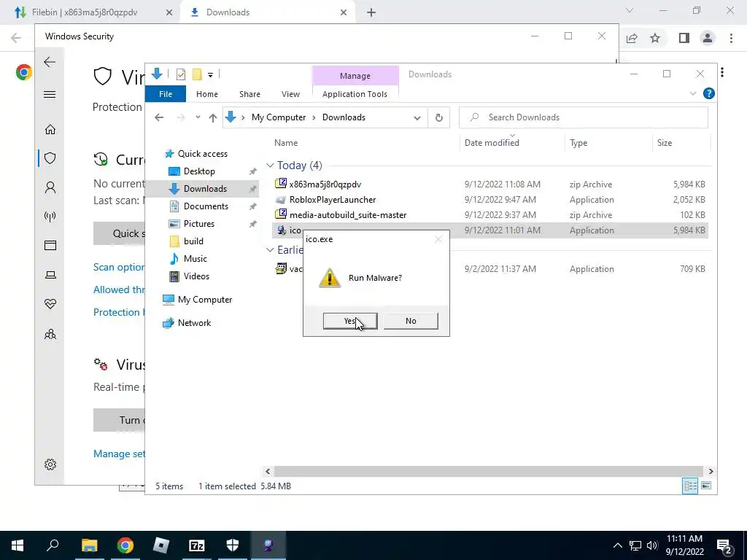747x560 pixels.
Task: Open Roblox from the taskbar
Action: (161, 545)
